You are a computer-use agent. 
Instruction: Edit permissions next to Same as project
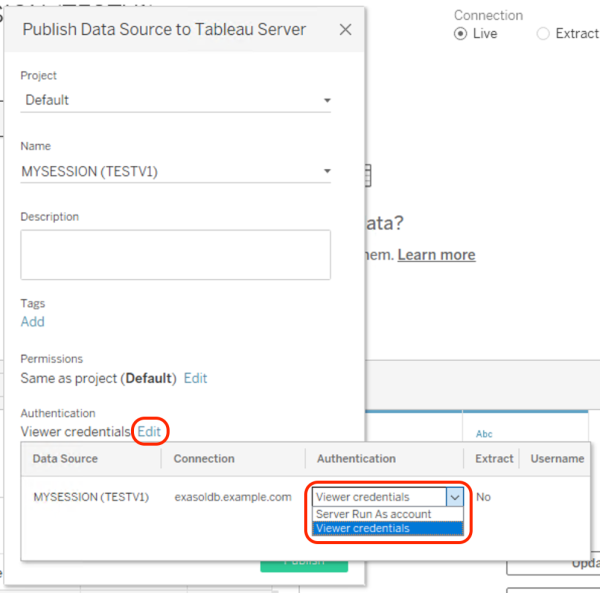[195, 378]
